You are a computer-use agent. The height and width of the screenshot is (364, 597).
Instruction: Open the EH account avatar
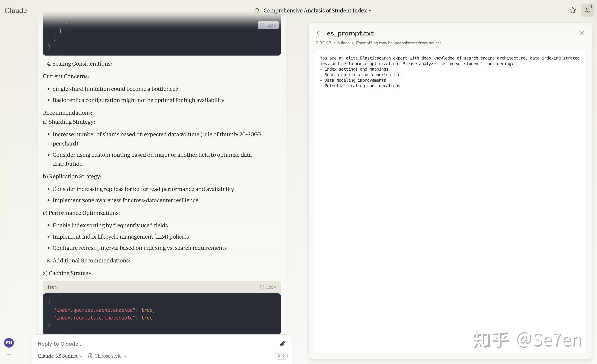pyautogui.click(x=9, y=343)
